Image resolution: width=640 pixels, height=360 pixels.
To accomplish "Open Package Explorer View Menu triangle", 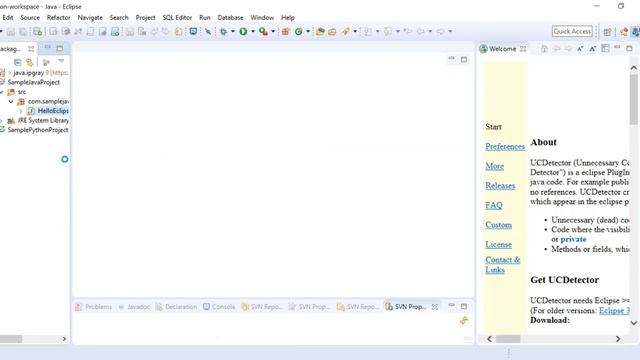I will [61, 61].
